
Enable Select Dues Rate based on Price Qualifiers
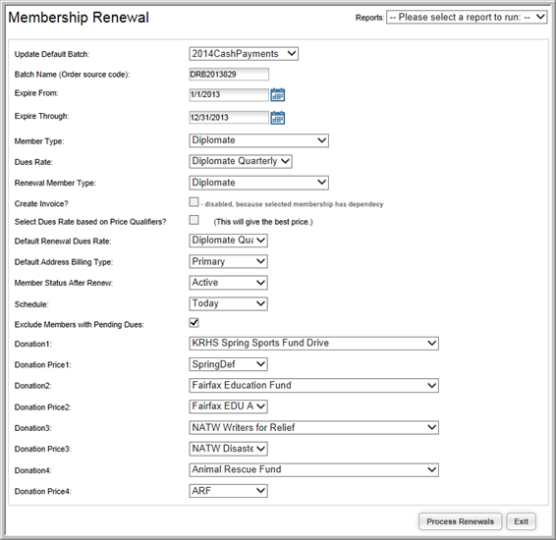pos(194,220)
